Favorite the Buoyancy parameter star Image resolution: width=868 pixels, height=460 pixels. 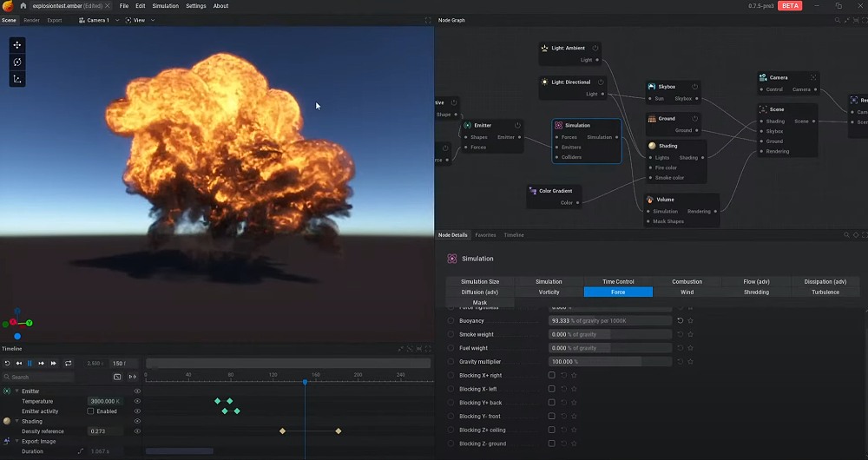[x=690, y=320]
